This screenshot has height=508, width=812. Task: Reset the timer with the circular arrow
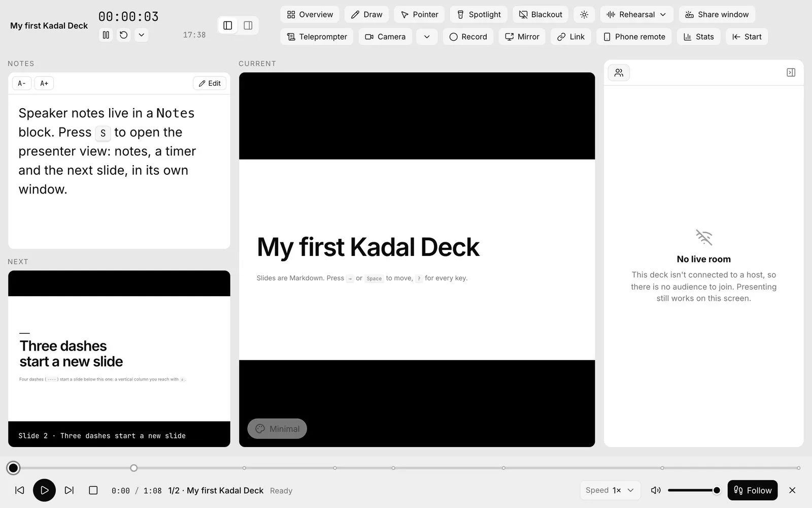point(123,35)
